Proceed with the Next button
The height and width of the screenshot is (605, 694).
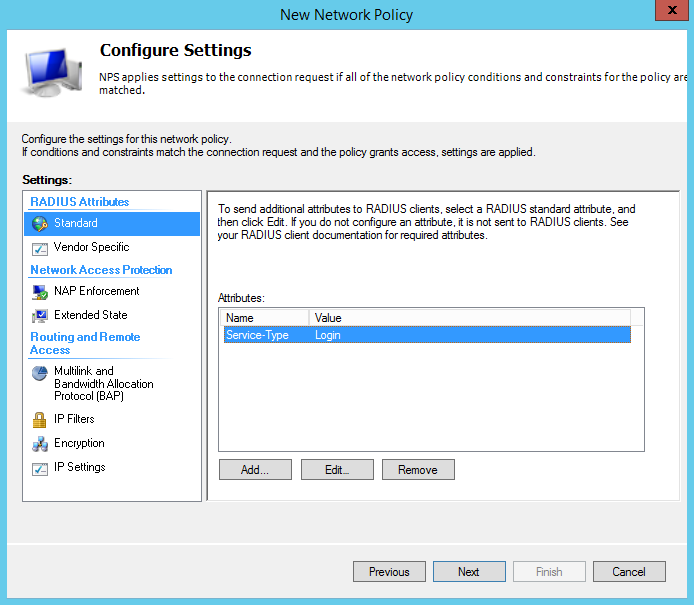coord(469,572)
